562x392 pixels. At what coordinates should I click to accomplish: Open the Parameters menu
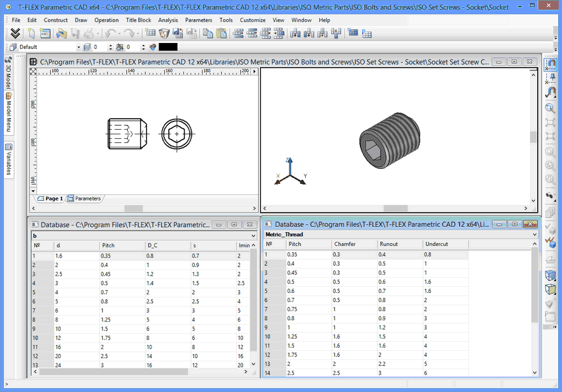coord(199,20)
